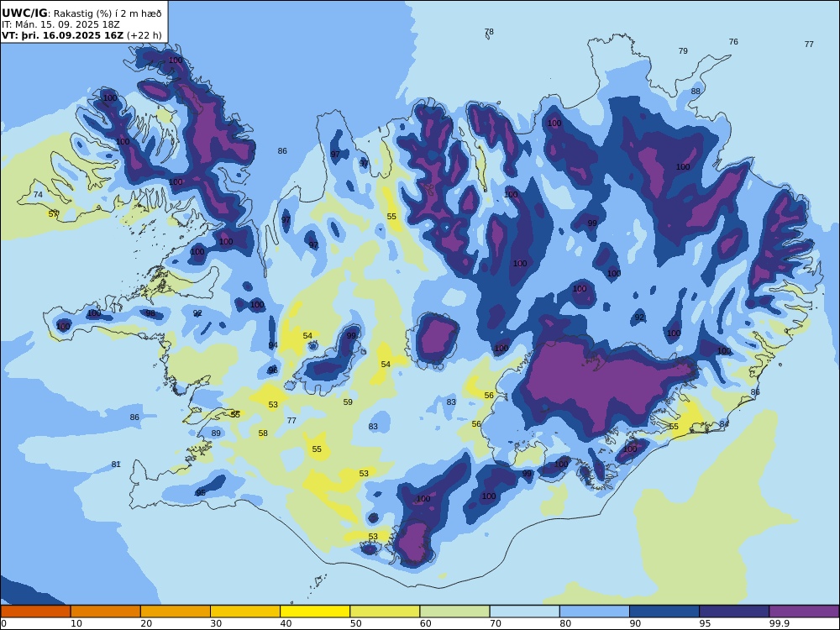Select the medium blue 80–90 legend swatch
Screen dimensions: 840x630
595,612
